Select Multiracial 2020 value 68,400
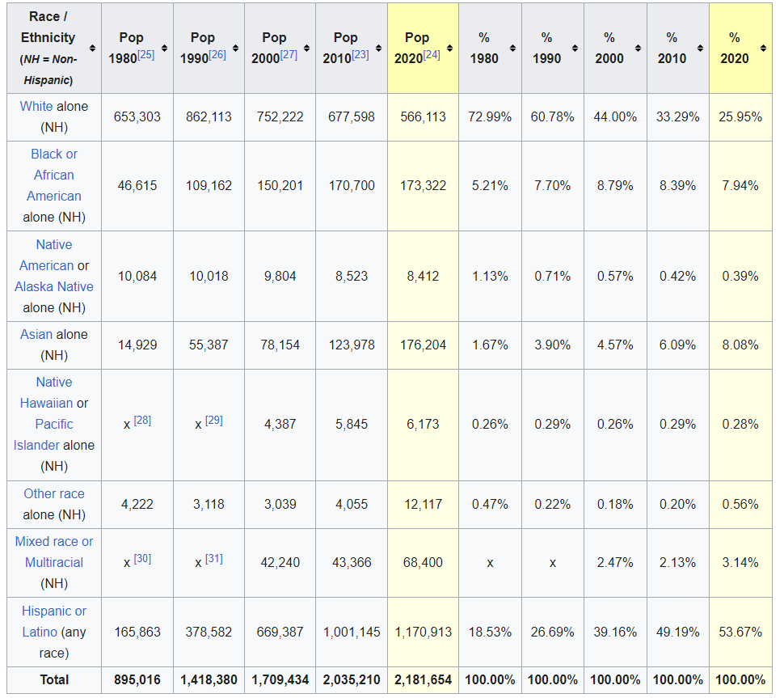 tap(423, 563)
